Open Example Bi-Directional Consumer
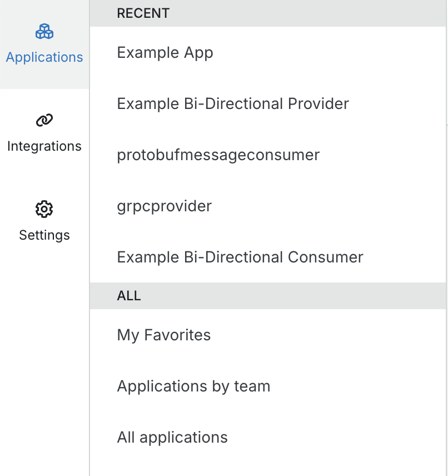448x476 pixels. pyautogui.click(x=240, y=257)
